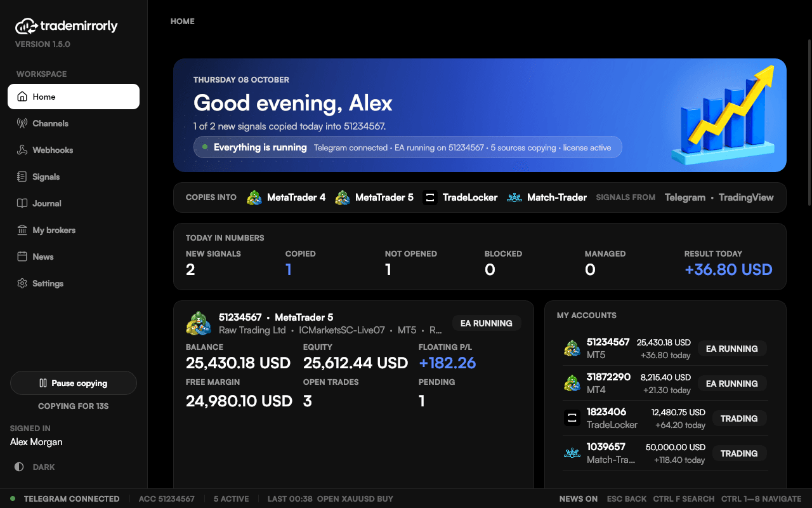Click TELEGRAM CONNECTED in the status bar
Viewport: 812px width, 508px height.
tap(72, 498)
